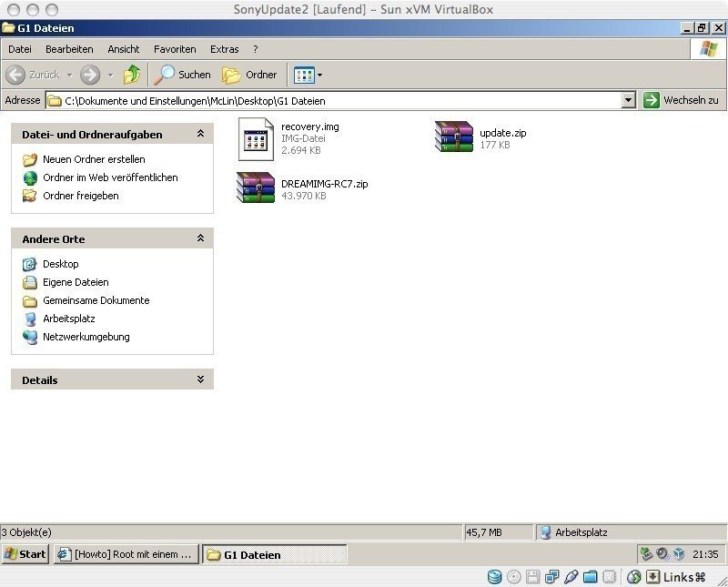Click the VirtualBox network adapter status icon
The height and width of the screenshot is (587, 728).
tap(551, 577)
